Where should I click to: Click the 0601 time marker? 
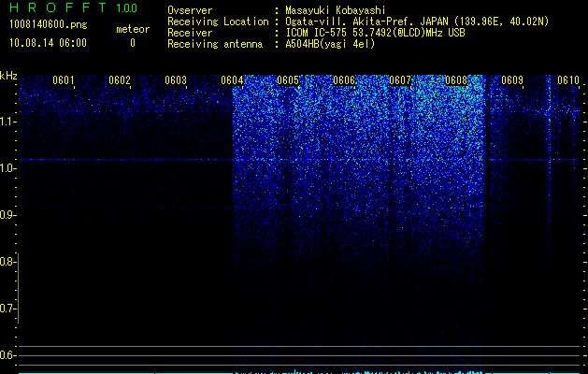[x=63, y=80]
